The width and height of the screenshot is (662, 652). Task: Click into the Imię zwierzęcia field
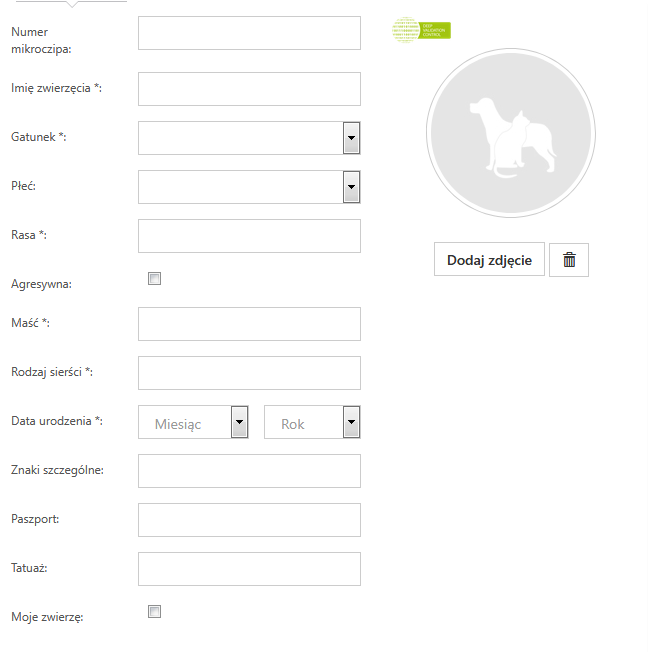coord(249,89)
